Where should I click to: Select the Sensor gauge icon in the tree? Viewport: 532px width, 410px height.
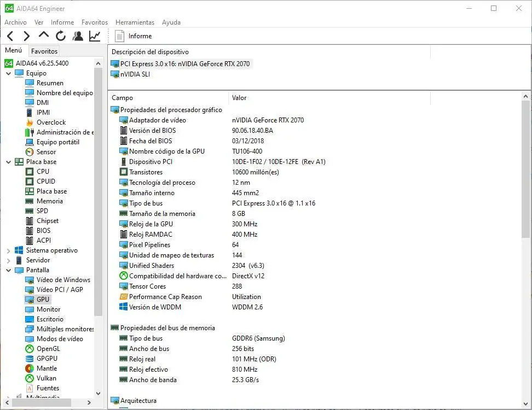tap(30, 152)
